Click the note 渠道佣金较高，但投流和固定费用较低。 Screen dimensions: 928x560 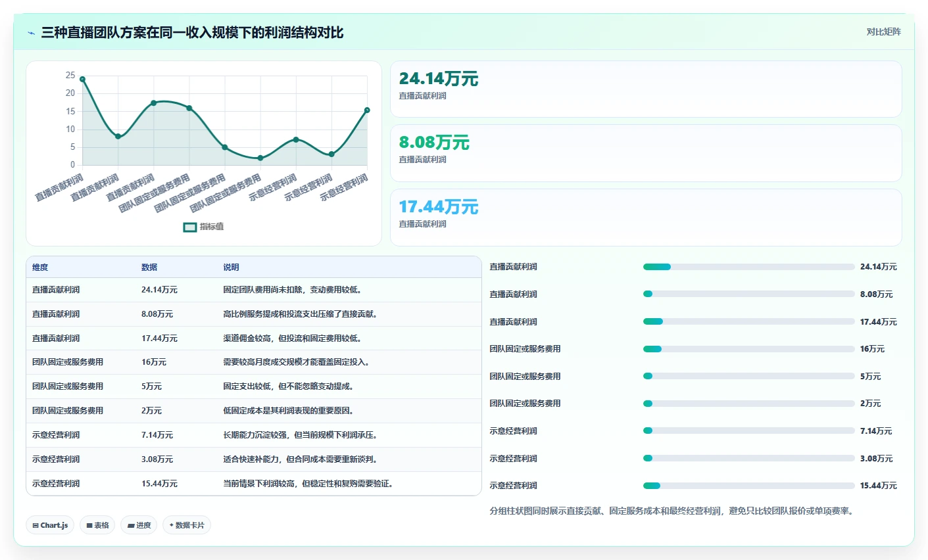[293, 338]
